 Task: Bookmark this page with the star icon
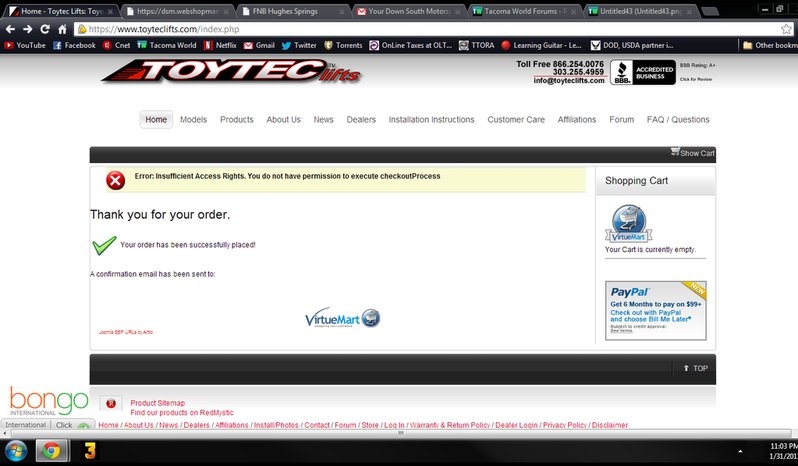[x=786, y=29]
